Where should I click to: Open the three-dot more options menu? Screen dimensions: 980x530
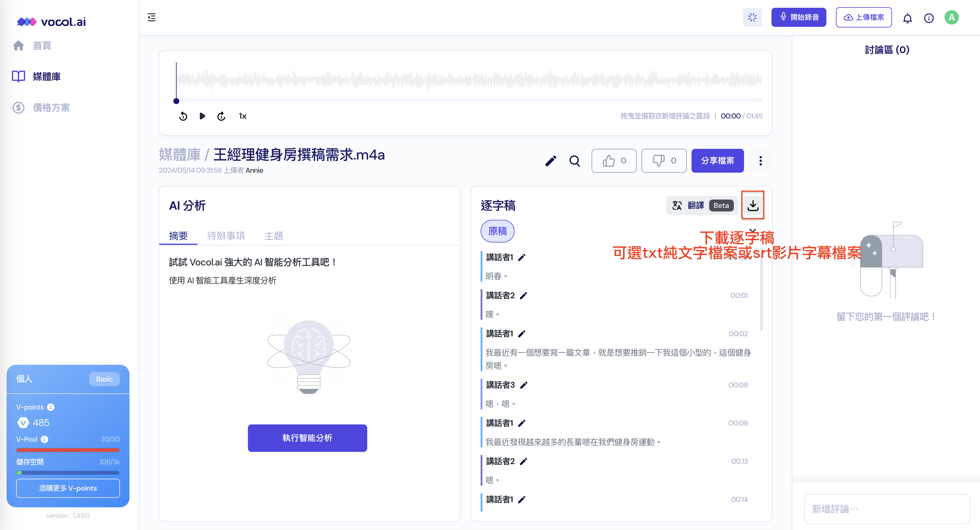pos(760,161)
